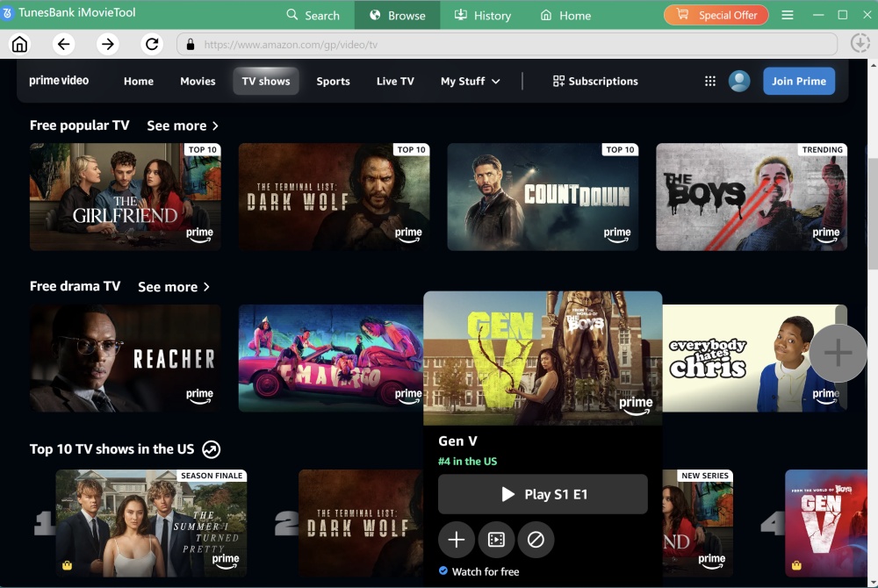Go back with the left arrow button
The height and width of the screenshot is (588, 878).
[63, 45]
